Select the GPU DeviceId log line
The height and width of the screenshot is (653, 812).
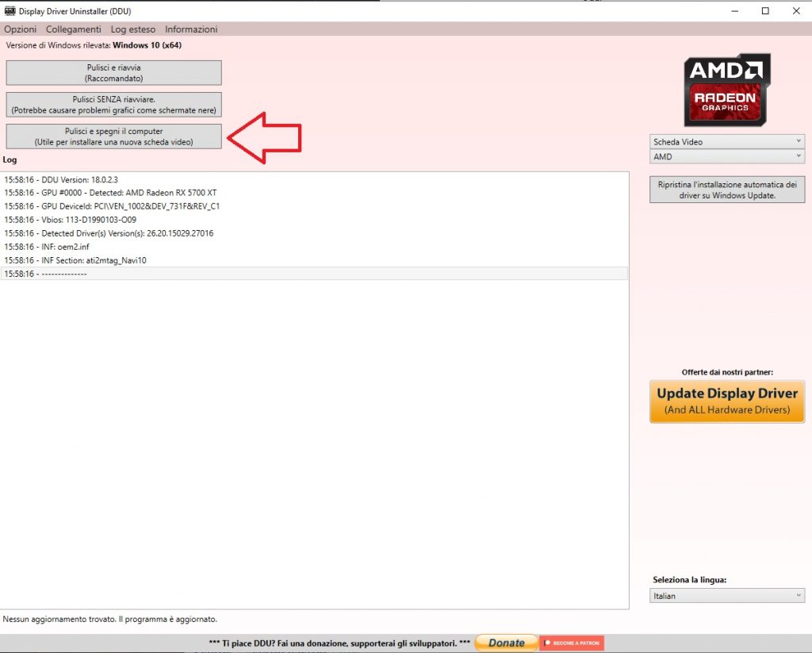point(314,206)
